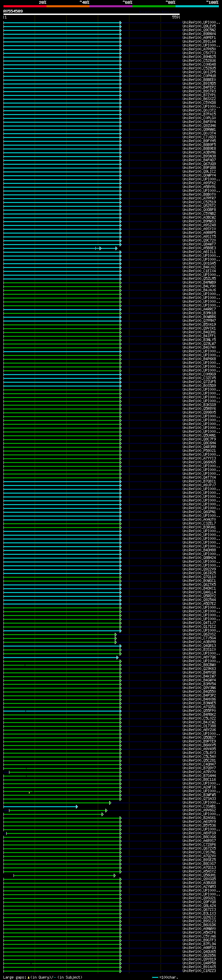
Task: Select hit label UniRef100_Q5ZLM5
Action: (x=199, y=278)
